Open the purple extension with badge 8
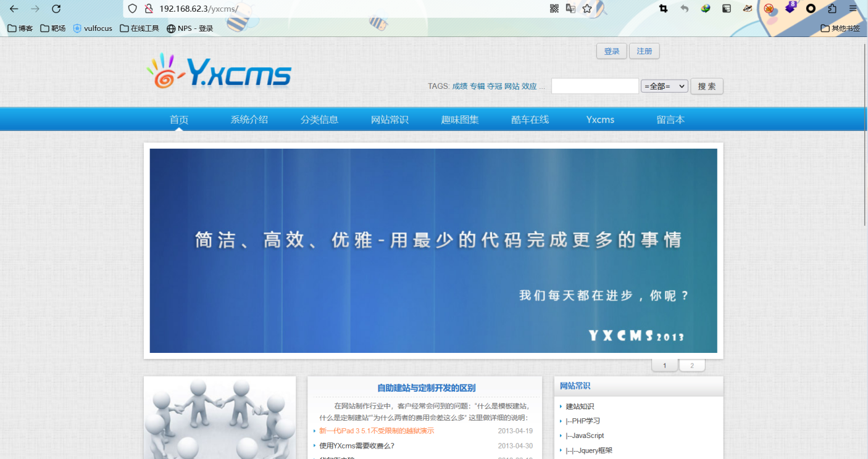The width and height of the screenshot is (868, 459). click(790, 7)
